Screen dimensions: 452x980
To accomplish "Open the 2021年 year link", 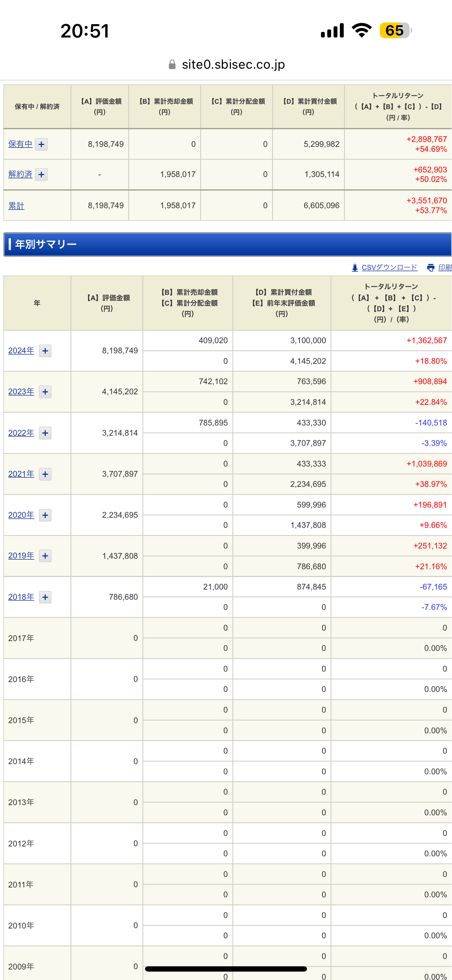I will (21, 474).
